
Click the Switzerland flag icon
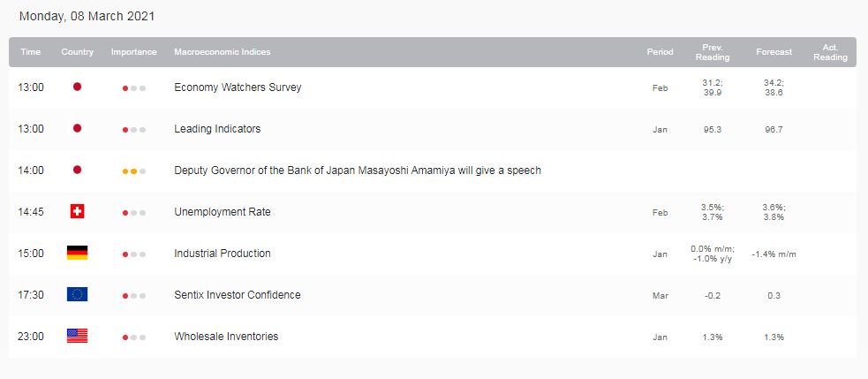(77, 211)
